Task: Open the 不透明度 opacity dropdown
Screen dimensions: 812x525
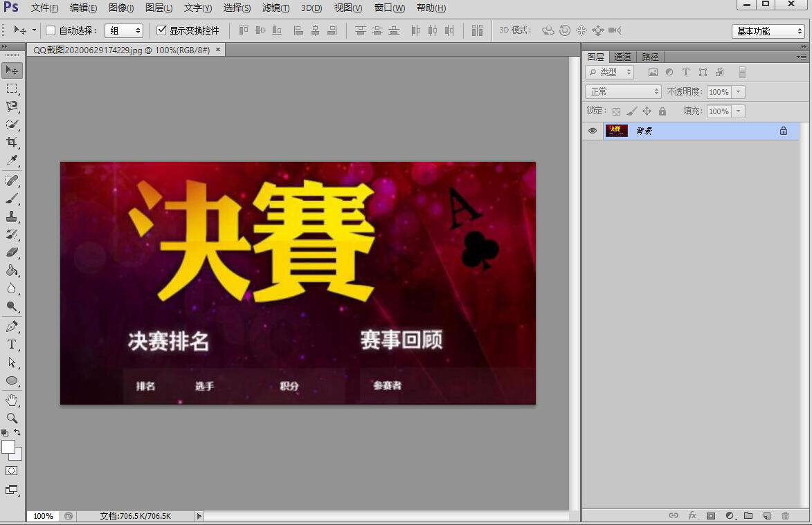Action: click(737, 91)
